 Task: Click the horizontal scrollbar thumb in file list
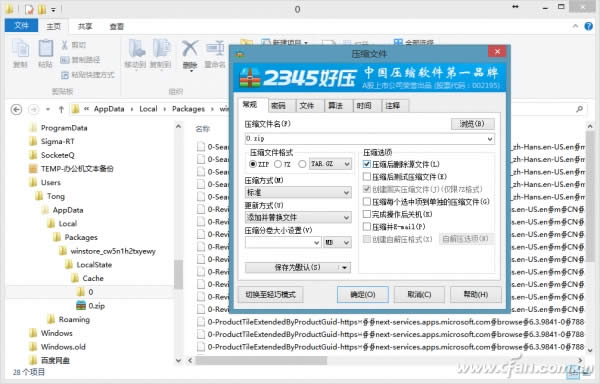pos(261,360)
